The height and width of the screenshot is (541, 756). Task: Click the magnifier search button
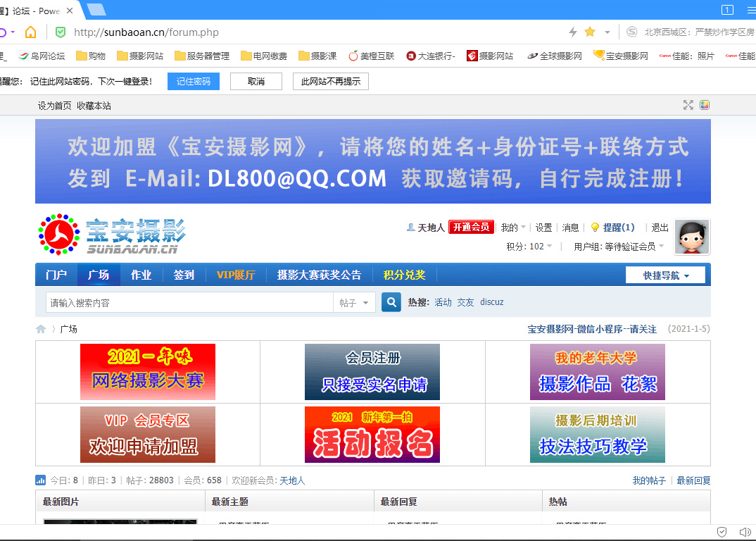tap(391, 302)
